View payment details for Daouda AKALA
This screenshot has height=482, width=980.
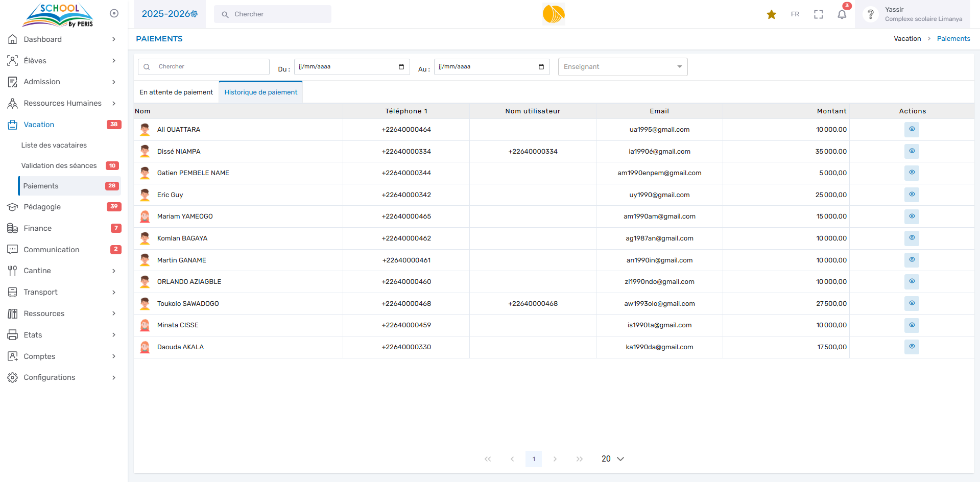tap(911, 347)
